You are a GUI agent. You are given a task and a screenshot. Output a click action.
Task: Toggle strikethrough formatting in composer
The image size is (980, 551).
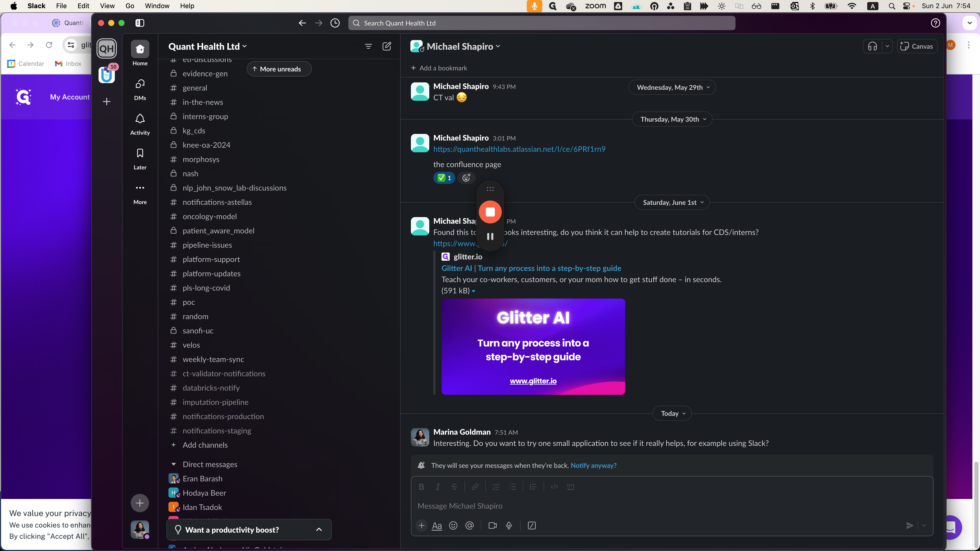(x=454, y=487)
